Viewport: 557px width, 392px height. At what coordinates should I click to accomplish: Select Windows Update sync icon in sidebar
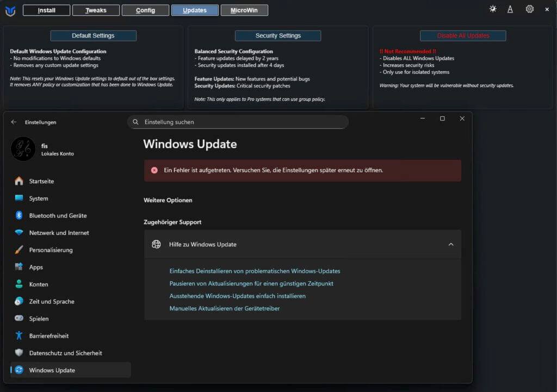(19, 370)
